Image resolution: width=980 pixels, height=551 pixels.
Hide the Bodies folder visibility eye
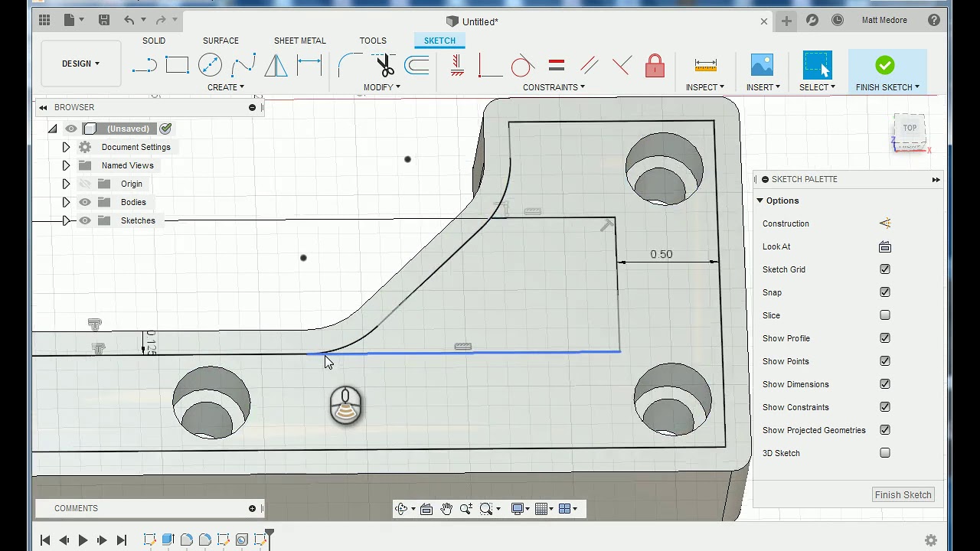coord(85,202)
